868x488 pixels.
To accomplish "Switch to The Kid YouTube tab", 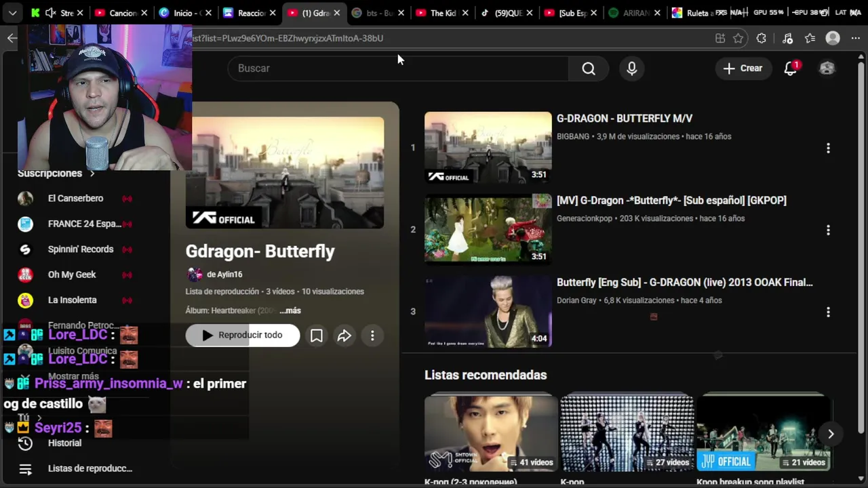I will tap(443, 13).
